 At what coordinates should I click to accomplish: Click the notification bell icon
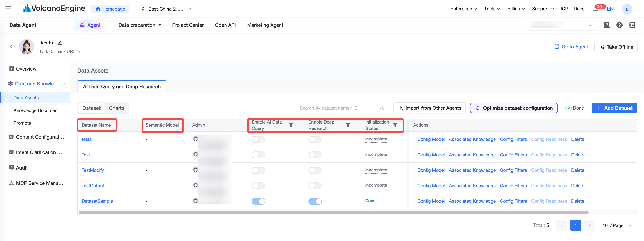tap(595, 9)
